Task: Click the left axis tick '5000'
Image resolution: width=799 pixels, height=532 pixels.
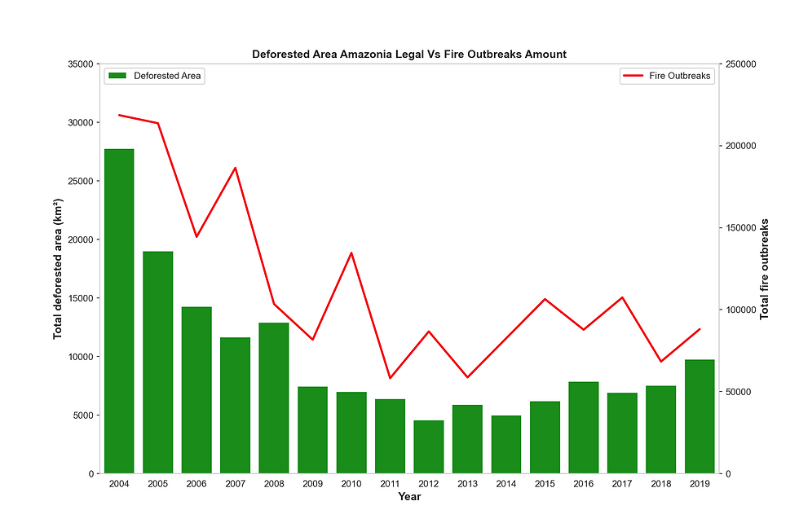Action: tap(83, 415)
